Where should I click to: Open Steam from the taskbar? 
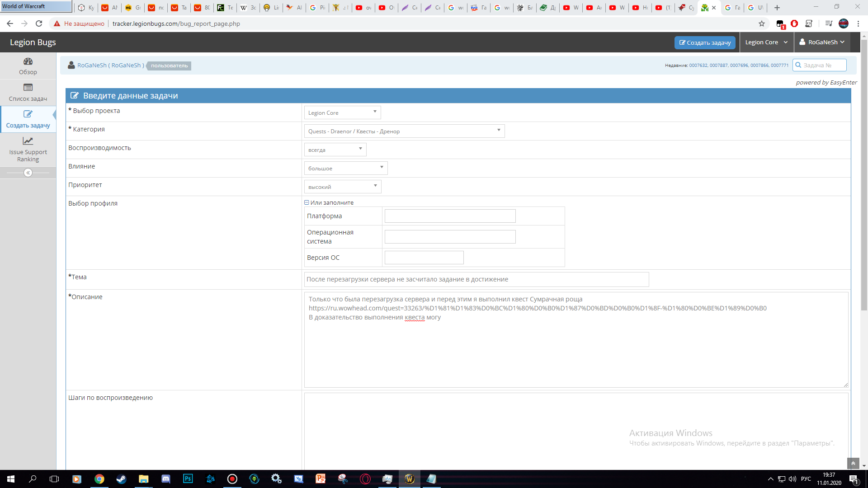(121, 479)
